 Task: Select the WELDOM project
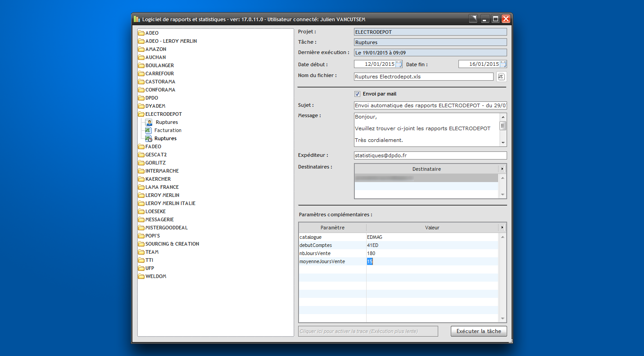(x=156, y=276)
